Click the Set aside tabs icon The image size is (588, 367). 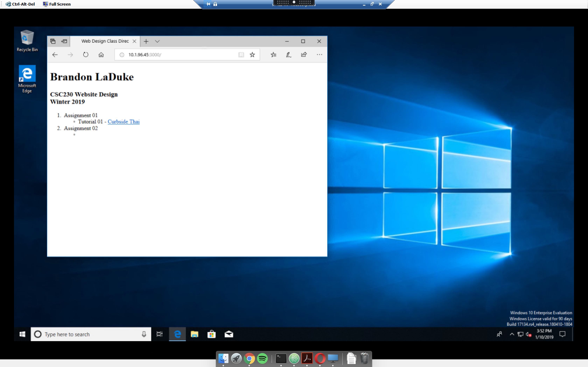64,41
